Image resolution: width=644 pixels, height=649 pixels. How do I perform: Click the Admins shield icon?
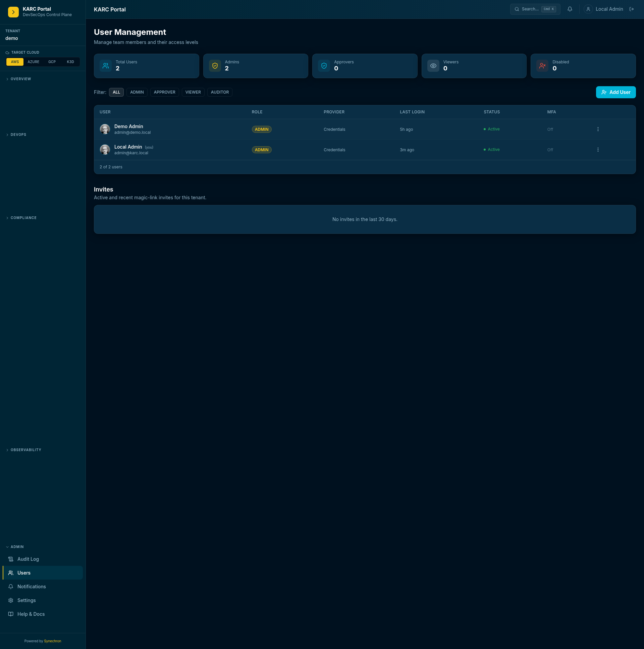click(x=215, y=66)
